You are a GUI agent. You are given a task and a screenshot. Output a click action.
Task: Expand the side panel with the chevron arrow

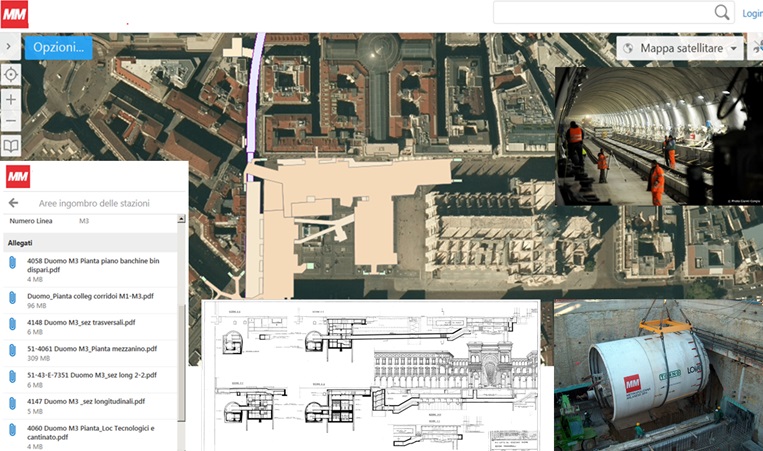(8, 47)
